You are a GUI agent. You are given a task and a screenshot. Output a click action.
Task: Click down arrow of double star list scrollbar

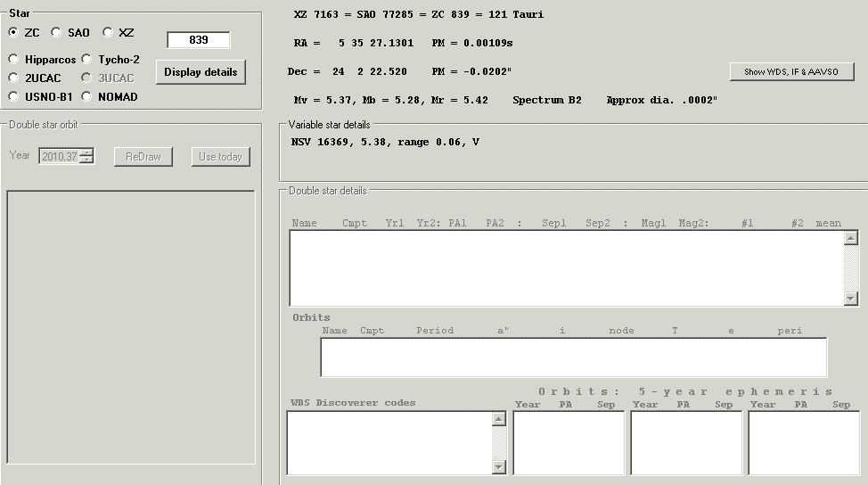(851, 299)
